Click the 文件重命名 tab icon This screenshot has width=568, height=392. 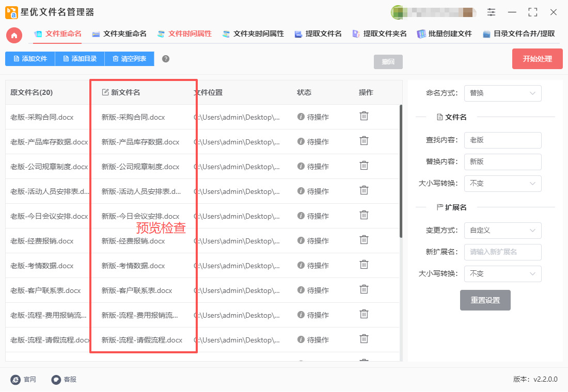38,34
